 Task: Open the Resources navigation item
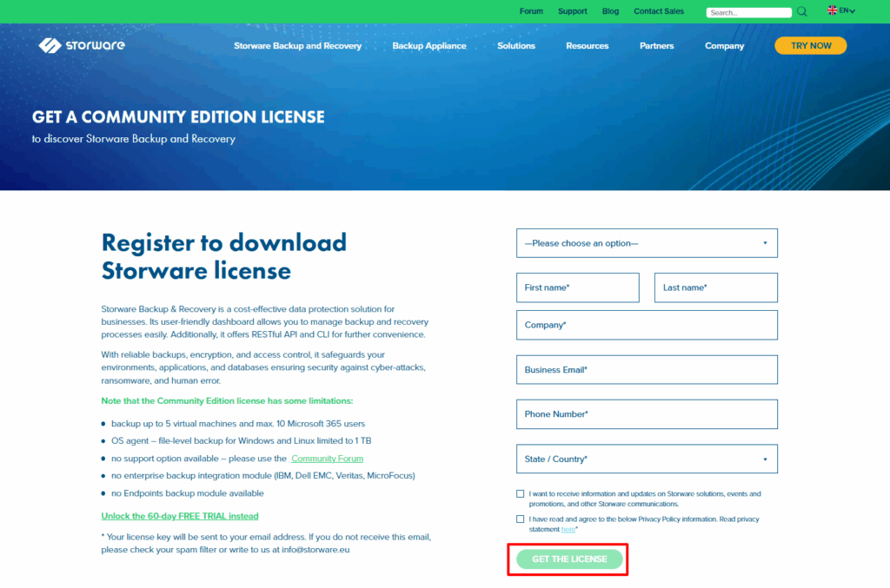tap(588, 46)
